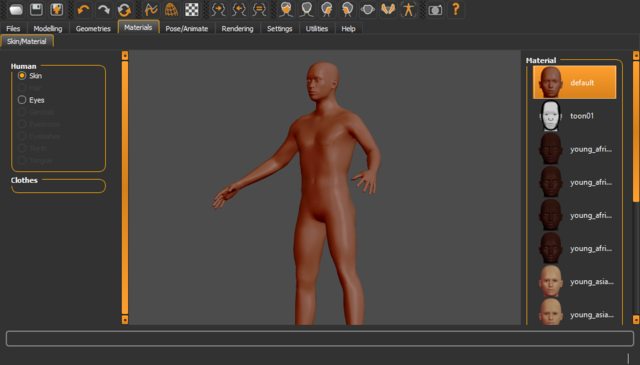640x365 pixels.
Task: Go to the Pose/Animate tab
Action: pyautogui.click(x=187, y=29)
